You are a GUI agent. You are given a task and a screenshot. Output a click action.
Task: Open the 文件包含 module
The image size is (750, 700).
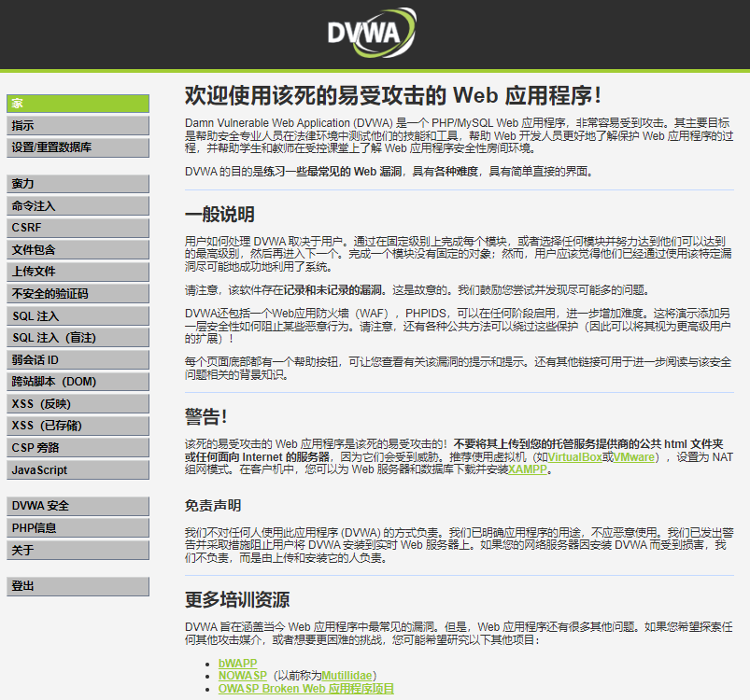pyautogui.click(x=78, y=249)
